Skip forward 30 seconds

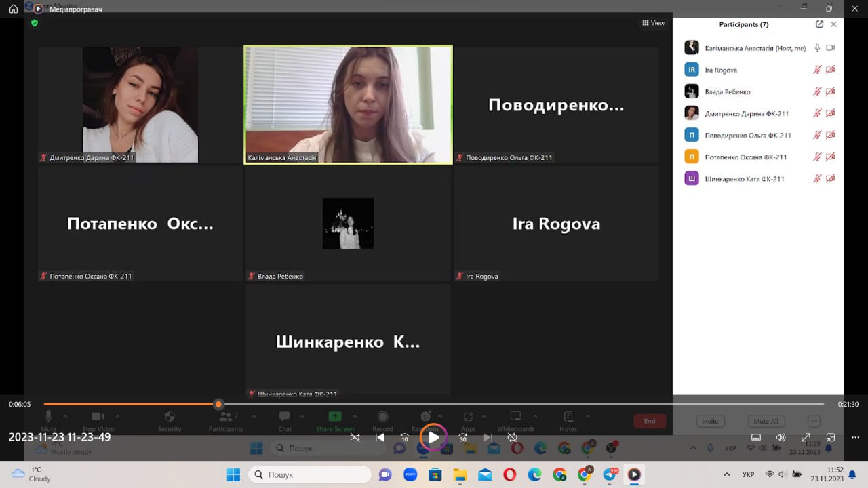[462, 438]
